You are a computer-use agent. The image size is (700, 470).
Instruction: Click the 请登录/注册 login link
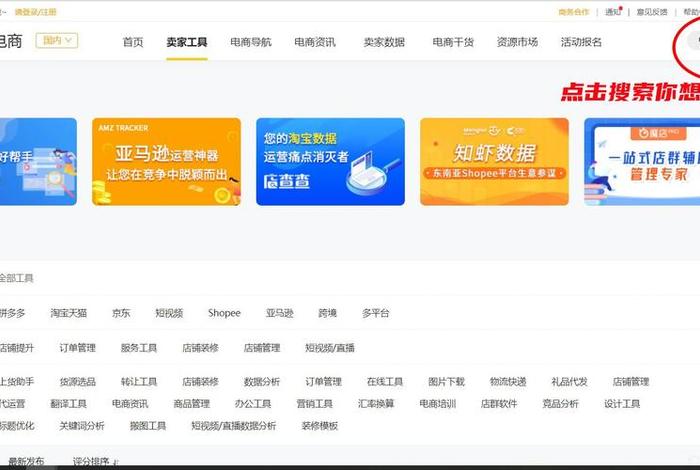[36, 12]
